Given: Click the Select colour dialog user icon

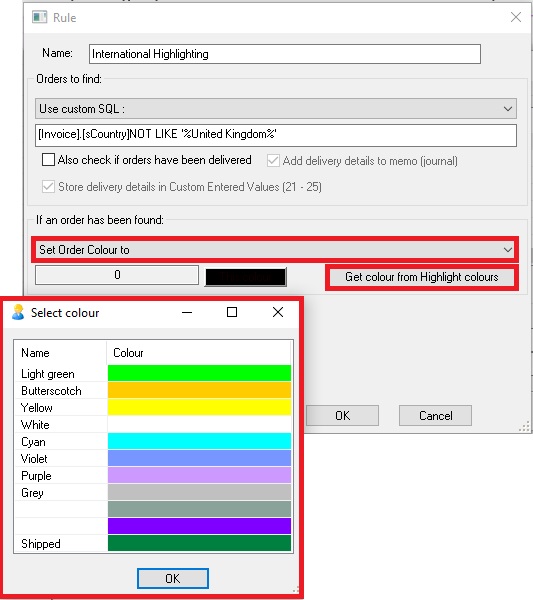Looking at the screenshot, I should pos(18,312).
